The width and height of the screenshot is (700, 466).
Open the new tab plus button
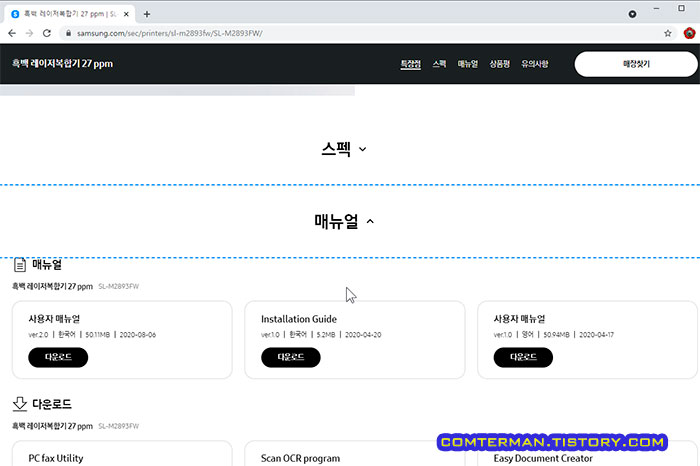[146, 14]
